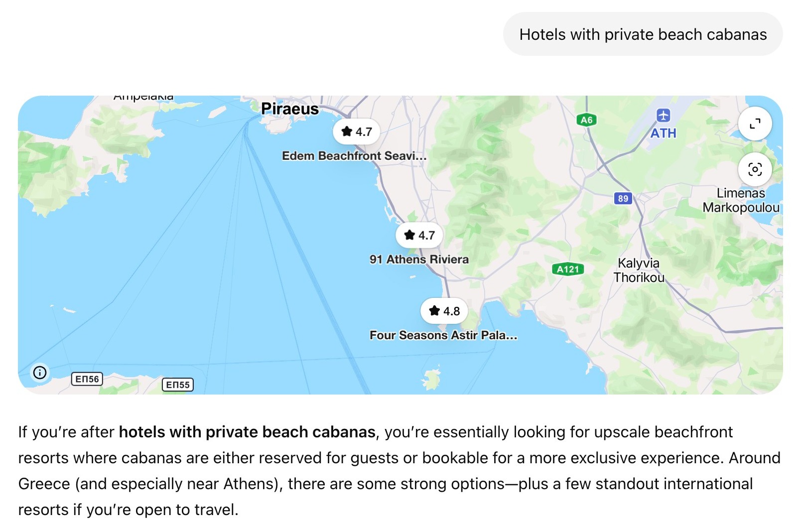The width and height of the screenshot is (796, 532).
Task: Select the 4.8 rating pin for Four Seasons
Action: [444, 310]
